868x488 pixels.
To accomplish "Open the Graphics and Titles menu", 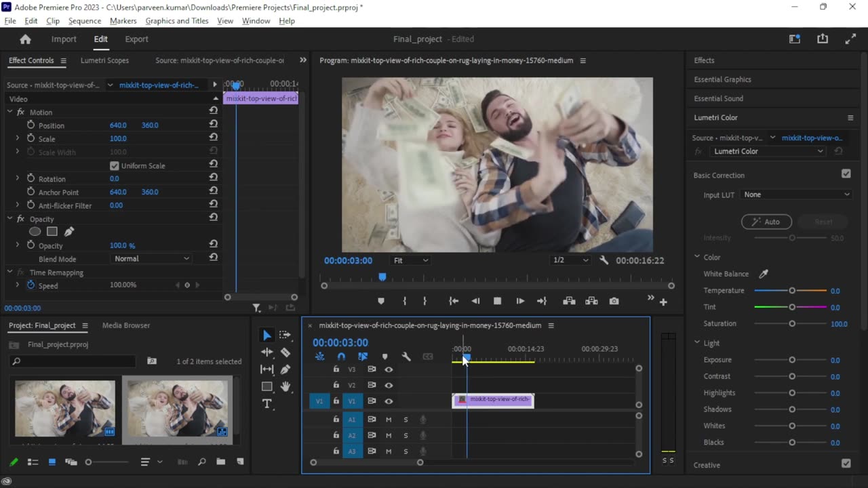I will [177, 21].
